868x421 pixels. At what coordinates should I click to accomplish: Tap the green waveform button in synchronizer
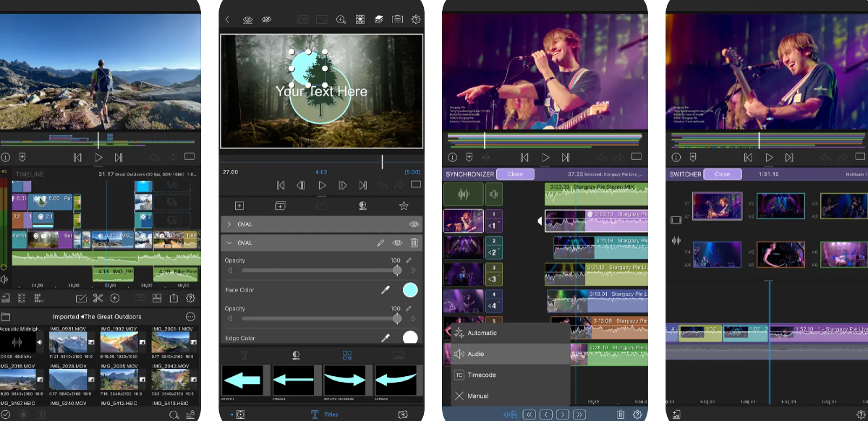(463, 194)
